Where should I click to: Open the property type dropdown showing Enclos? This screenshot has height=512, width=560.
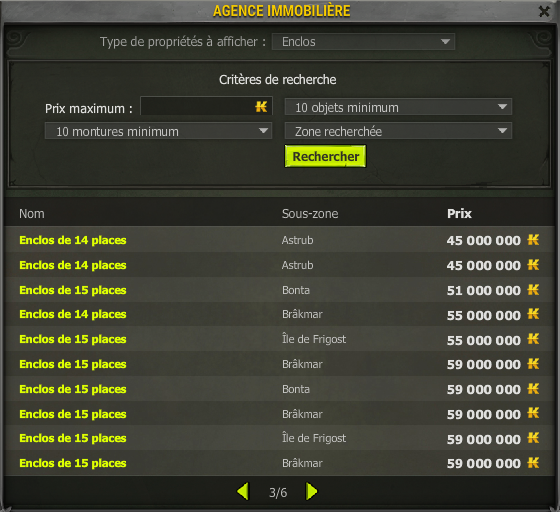pyautogui.click(x=363, y=42)
